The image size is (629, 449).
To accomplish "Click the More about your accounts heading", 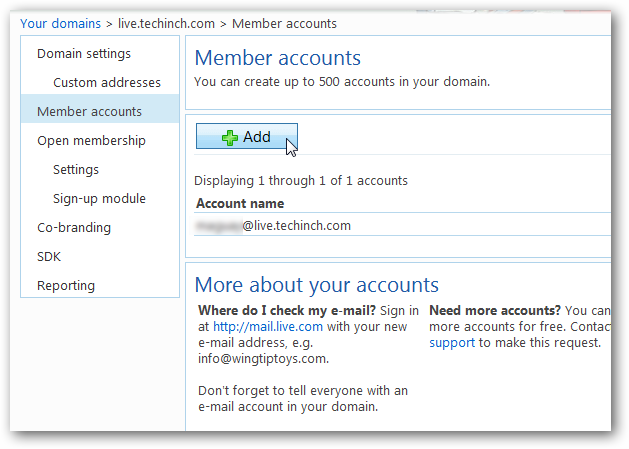I will point(317,285).
